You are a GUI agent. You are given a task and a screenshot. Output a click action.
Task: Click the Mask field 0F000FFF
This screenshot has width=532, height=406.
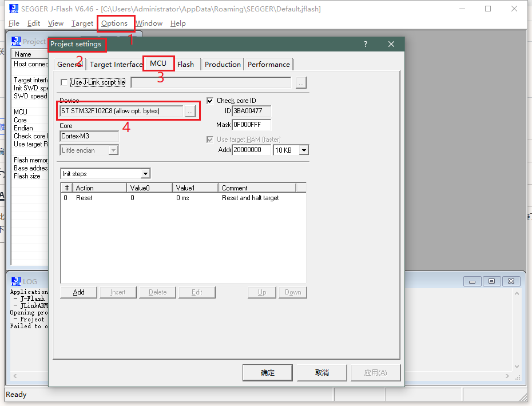coord(251,125)
